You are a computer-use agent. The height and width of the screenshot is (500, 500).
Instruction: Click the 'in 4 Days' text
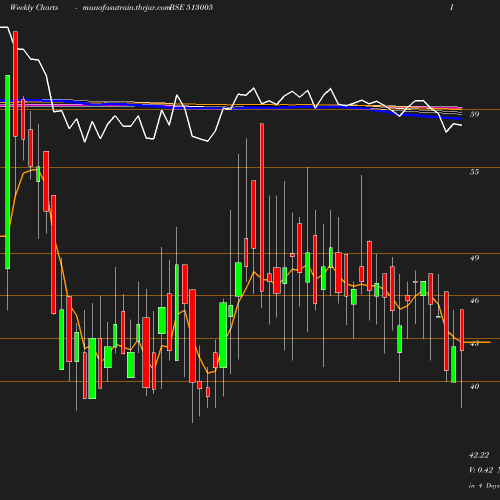[484, 486]
